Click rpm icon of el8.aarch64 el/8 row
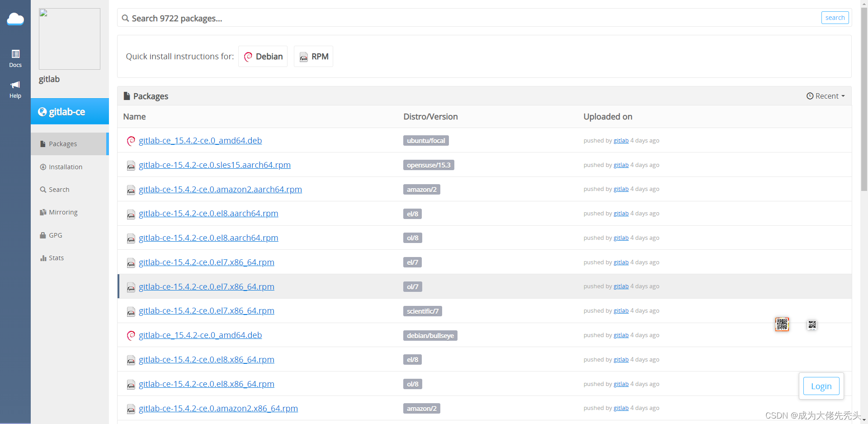Viewport: 868px width, 424px height. pos(131,214)
